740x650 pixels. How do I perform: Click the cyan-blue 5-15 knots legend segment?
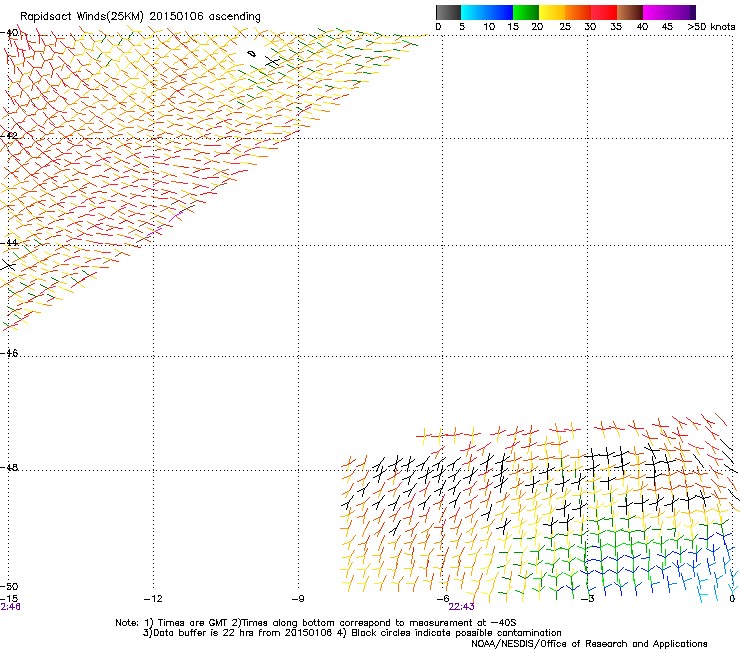click(487, 12)
